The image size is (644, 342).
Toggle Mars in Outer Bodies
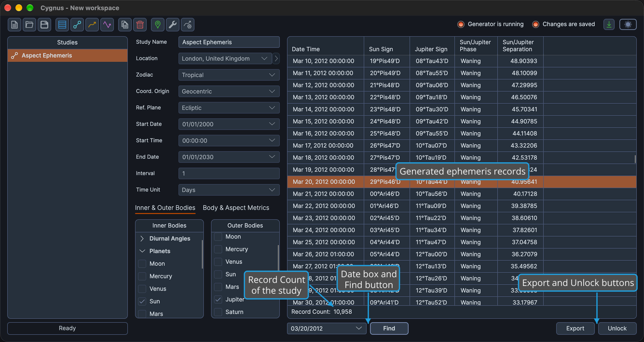[218, 287]
